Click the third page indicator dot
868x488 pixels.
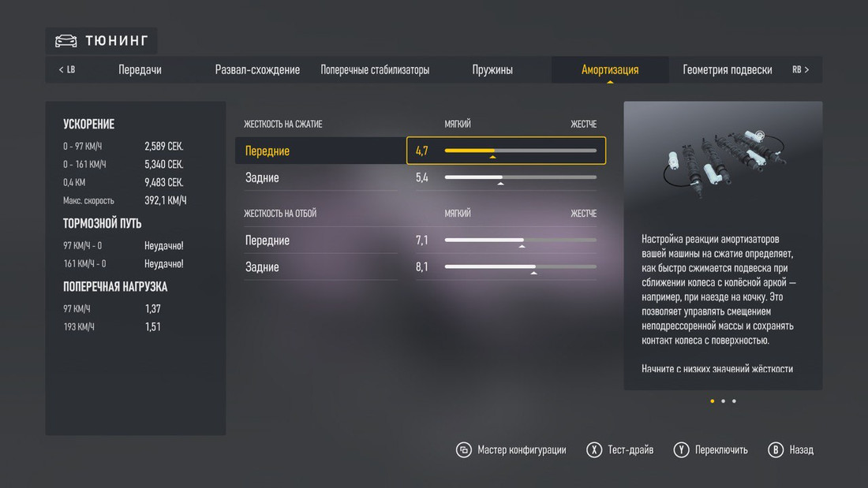[734, 401]
